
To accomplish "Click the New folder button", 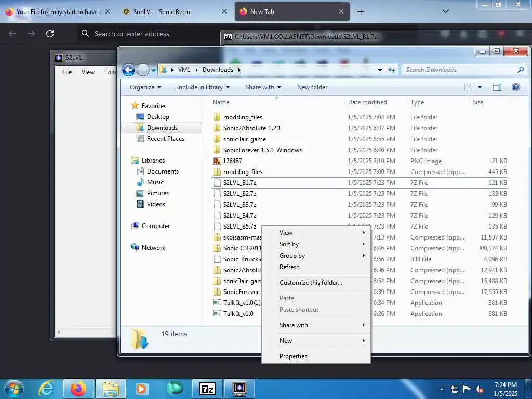I will click(312, 87).
